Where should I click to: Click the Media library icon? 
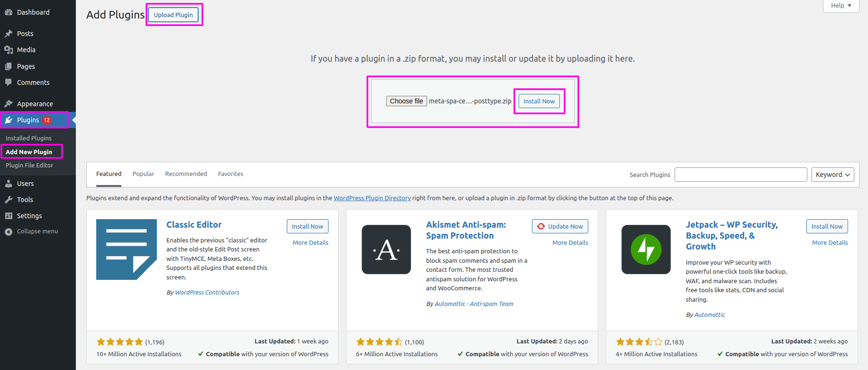click(x=9, y=50)
